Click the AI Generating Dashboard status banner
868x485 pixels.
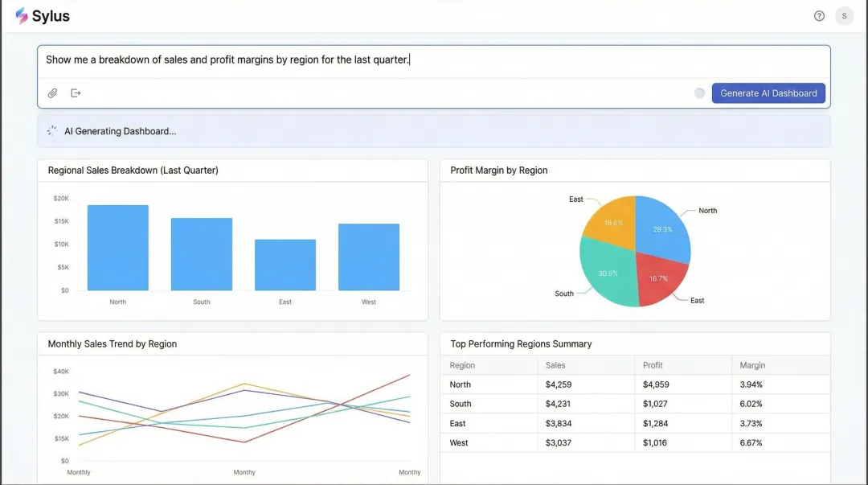434,129
